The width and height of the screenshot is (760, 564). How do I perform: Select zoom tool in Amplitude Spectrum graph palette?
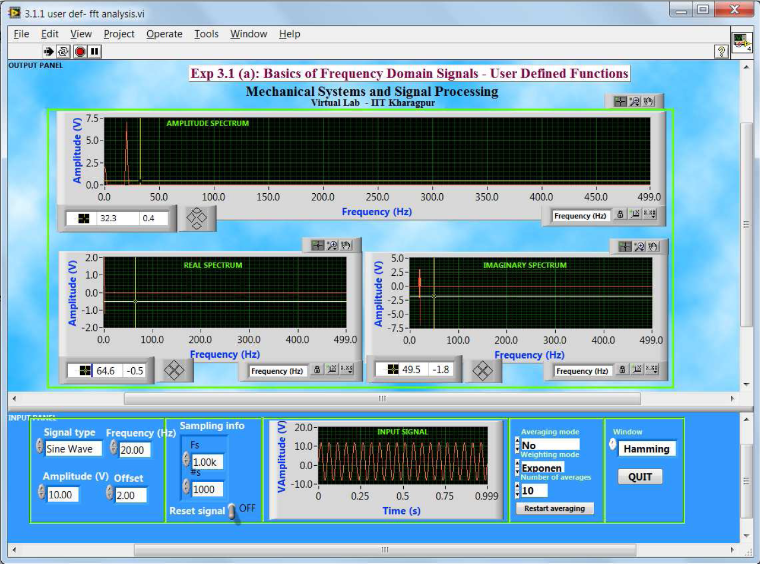634,101
